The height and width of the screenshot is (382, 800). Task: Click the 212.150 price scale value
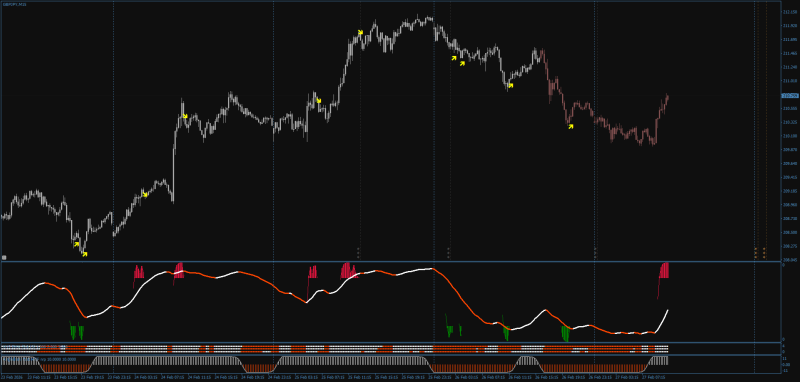pyautogui.click(x=789, y=12)
